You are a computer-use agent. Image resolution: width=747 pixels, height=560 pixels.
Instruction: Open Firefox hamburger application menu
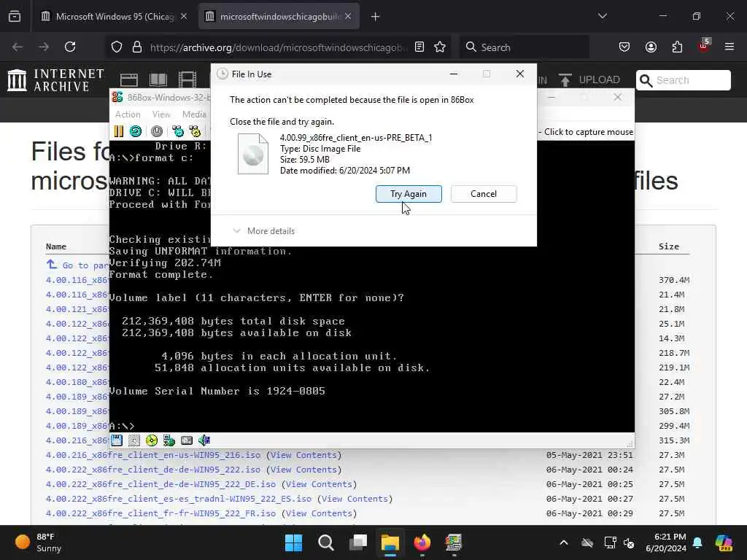729,47
